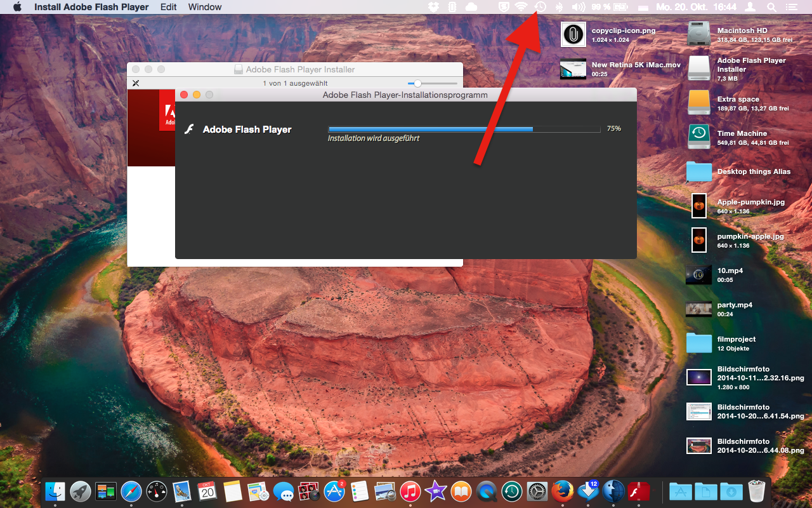
Task: Select Desktop things Alias folder
Action: [x=699, y=171]
